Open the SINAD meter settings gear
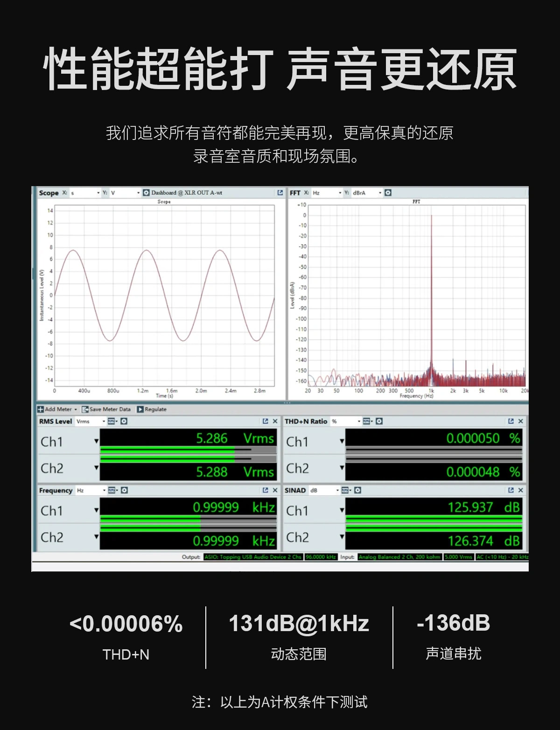The width and height of the screenshot is (560, 730). pos(357,490)
